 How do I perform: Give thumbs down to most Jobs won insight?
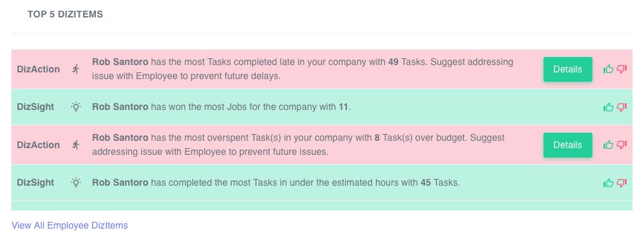(622, 107)
